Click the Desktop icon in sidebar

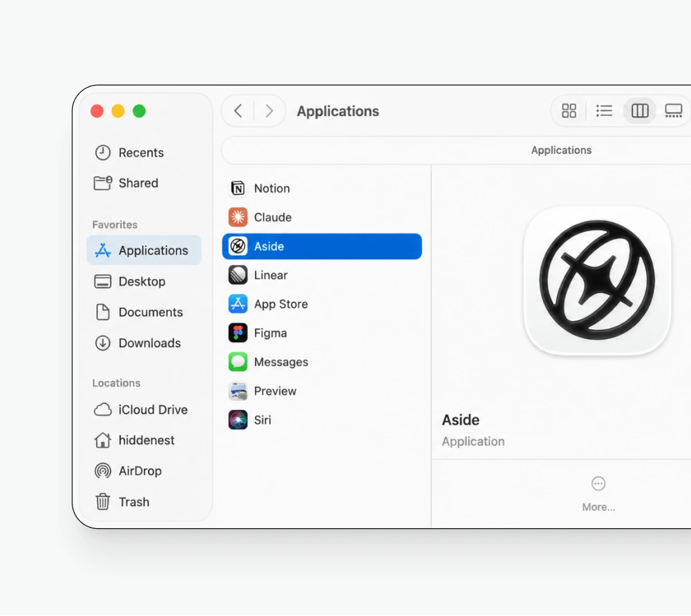[103, 281]
